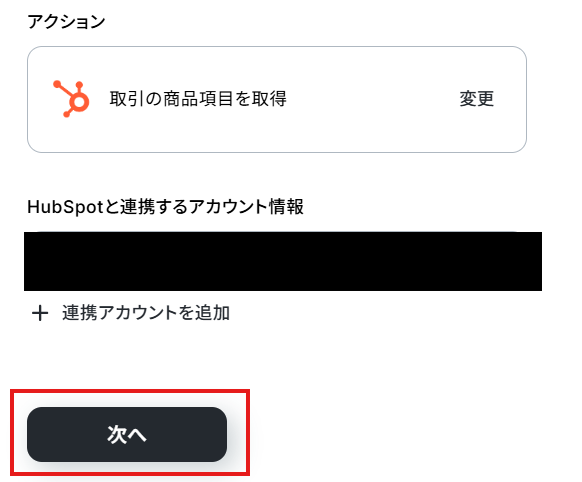The image size is (582, 482).
Task: Click the top border of the action card
Action: (x=277, y=47)
